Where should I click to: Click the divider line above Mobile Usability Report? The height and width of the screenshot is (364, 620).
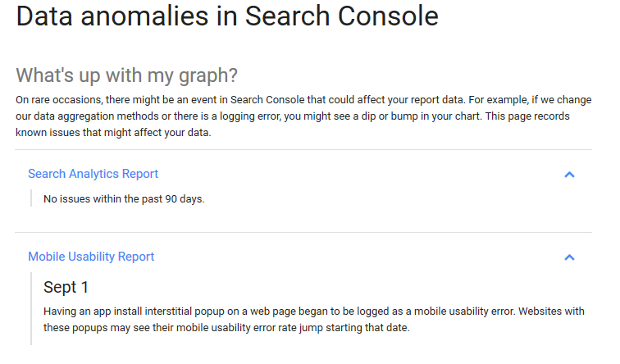point(303,233)
